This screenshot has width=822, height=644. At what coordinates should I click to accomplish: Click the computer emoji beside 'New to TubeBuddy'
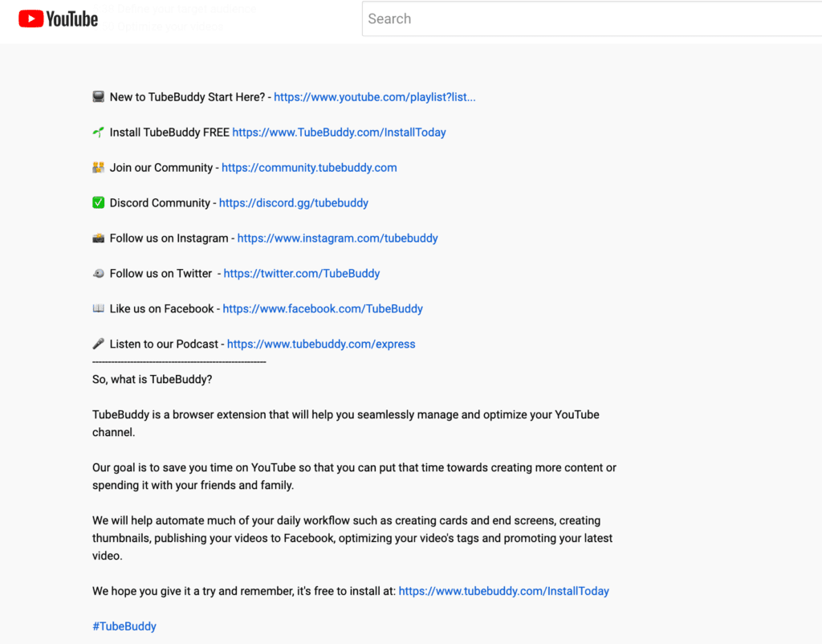click(99, 97)
